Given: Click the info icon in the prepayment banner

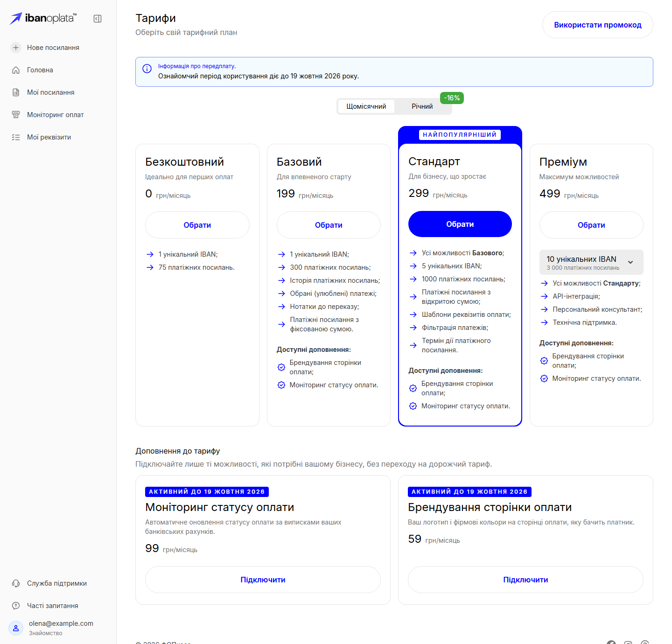Looking at the screenshot, I should point(147,69).
